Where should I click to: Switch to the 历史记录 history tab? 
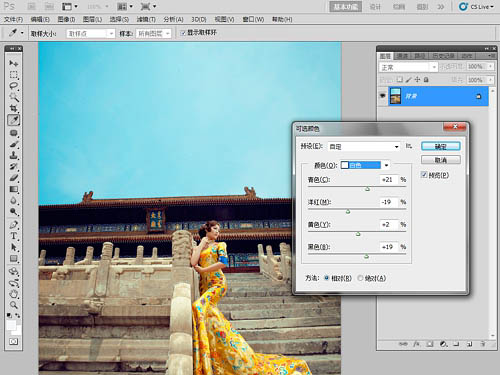443,56
